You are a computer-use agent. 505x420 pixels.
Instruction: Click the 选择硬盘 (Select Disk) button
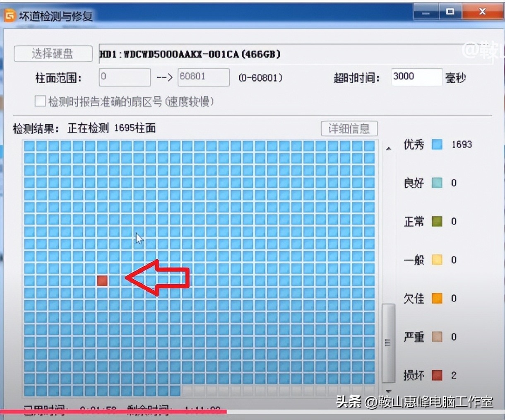click(53, 53)
